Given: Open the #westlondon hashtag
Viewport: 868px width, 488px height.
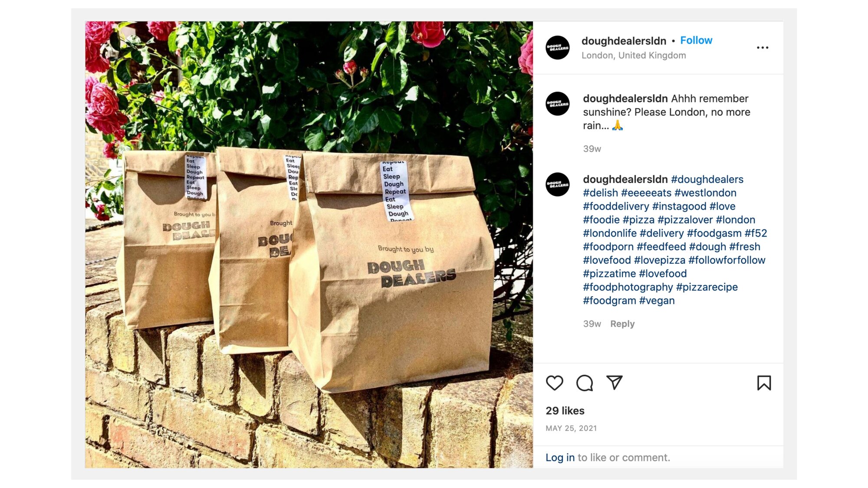Looking at the screenshot, I should [x=705, y=193].
